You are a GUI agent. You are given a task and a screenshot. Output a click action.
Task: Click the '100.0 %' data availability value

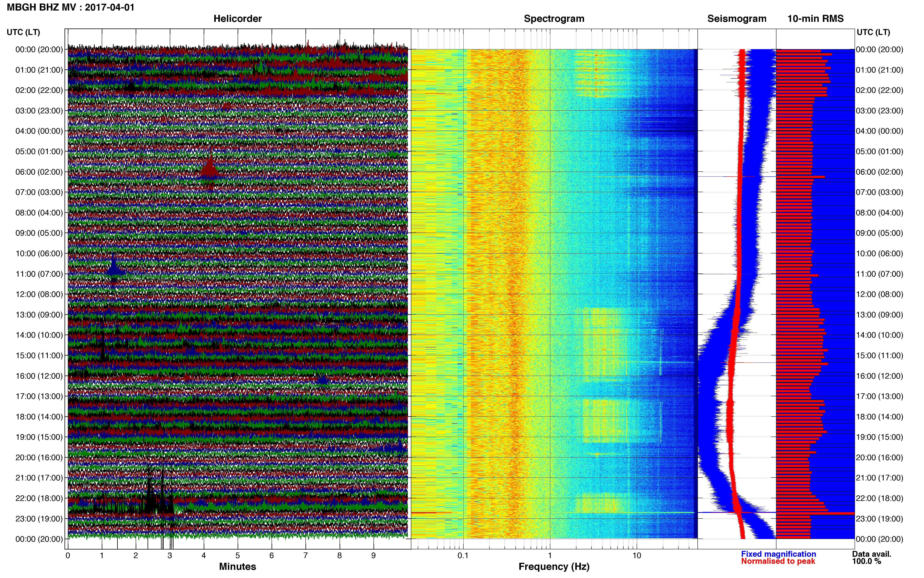866,561
